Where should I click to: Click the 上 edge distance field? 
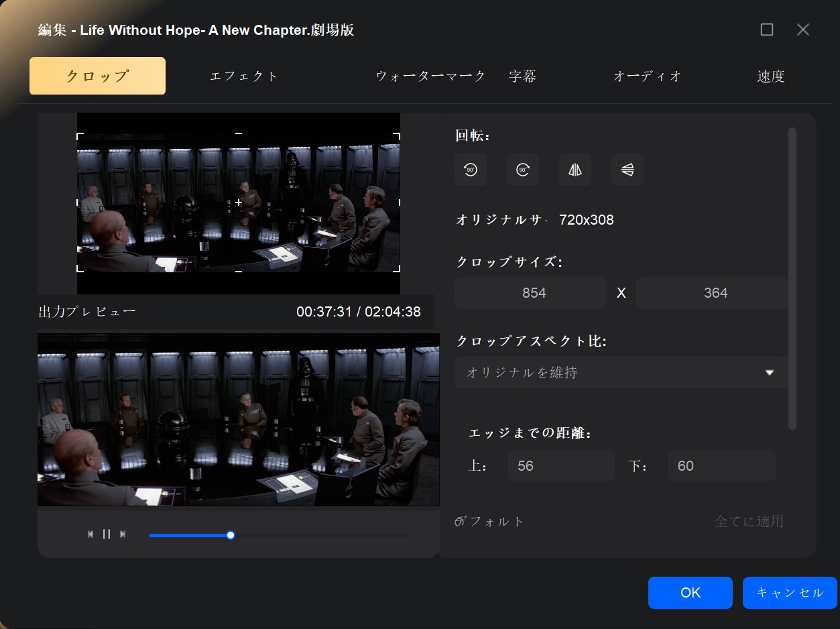pos(561,465)
